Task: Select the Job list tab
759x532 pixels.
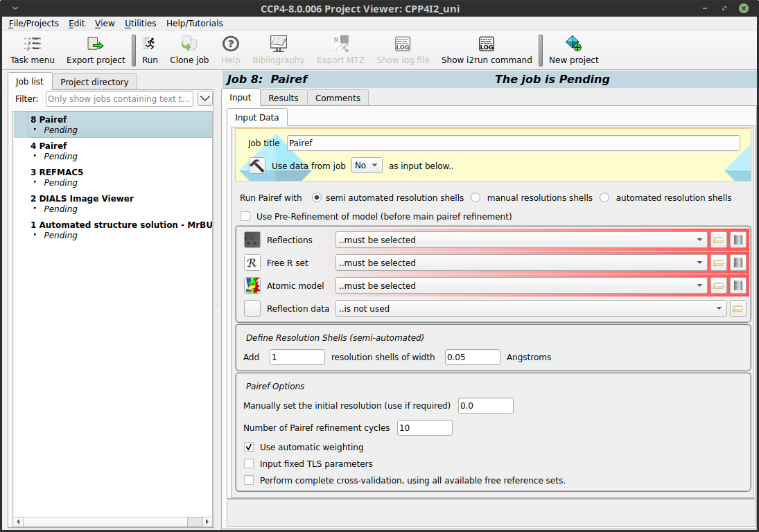Action: (x=30, y=81)
